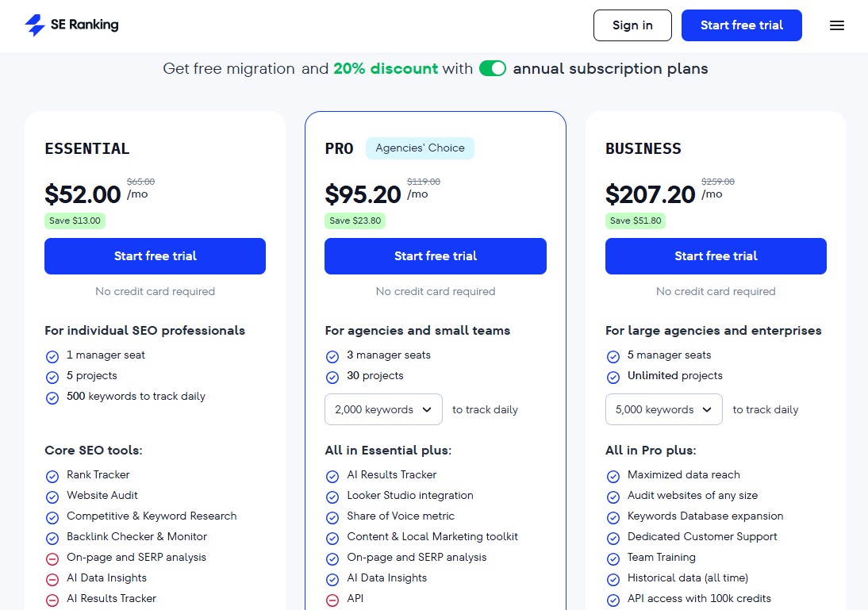The height and width of the screenshot is (610, 868).
Task: Disable the annual subscription plans toggle
Action: 493,68
